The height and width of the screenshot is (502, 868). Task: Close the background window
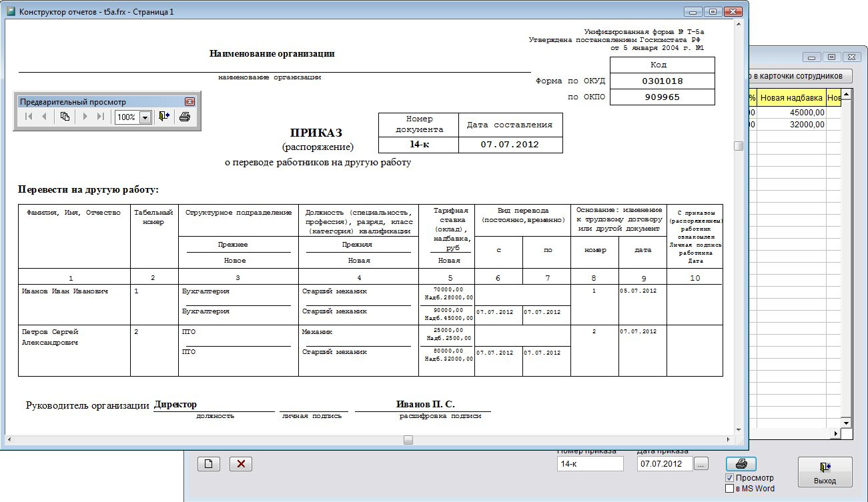[851, 57]
